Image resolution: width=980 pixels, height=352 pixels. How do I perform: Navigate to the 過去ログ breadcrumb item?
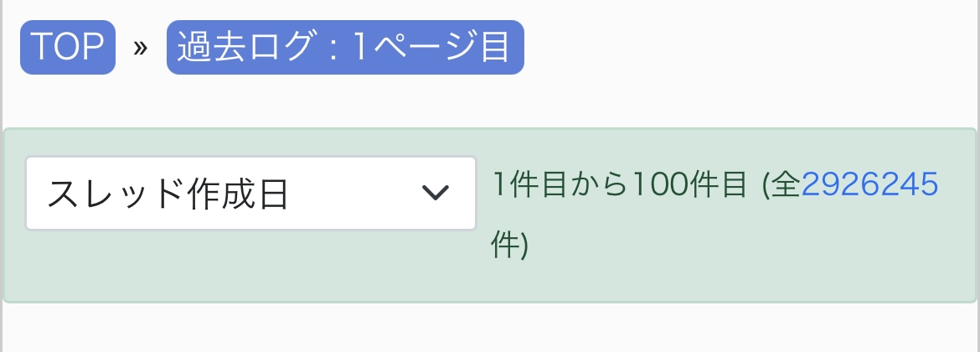(344, 47)
